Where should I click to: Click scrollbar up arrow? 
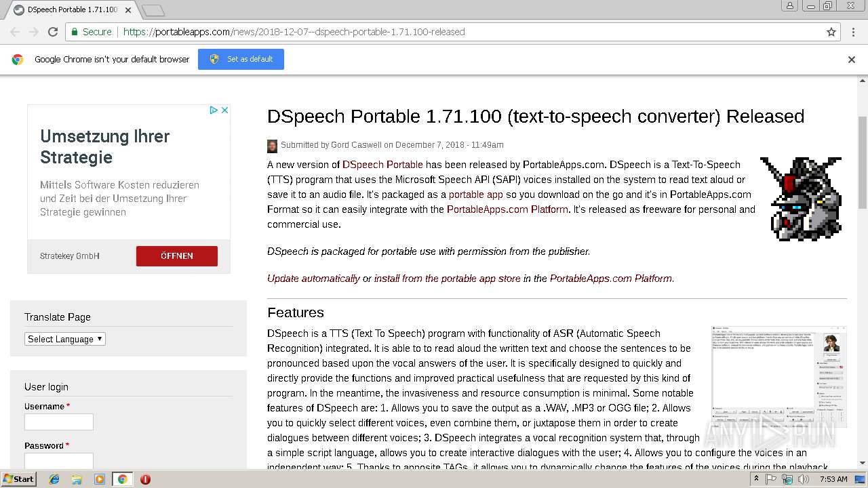click(862, 81)
